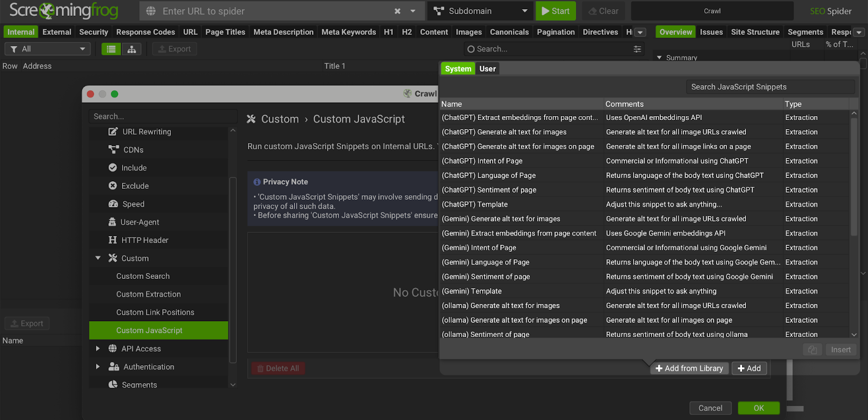Click the funnel icon of the All filter

[14, 49]
